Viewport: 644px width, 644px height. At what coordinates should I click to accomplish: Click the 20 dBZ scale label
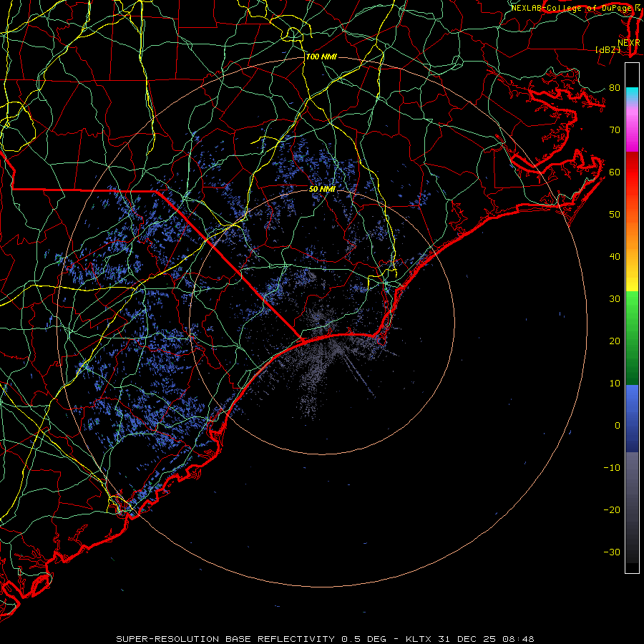615,341
